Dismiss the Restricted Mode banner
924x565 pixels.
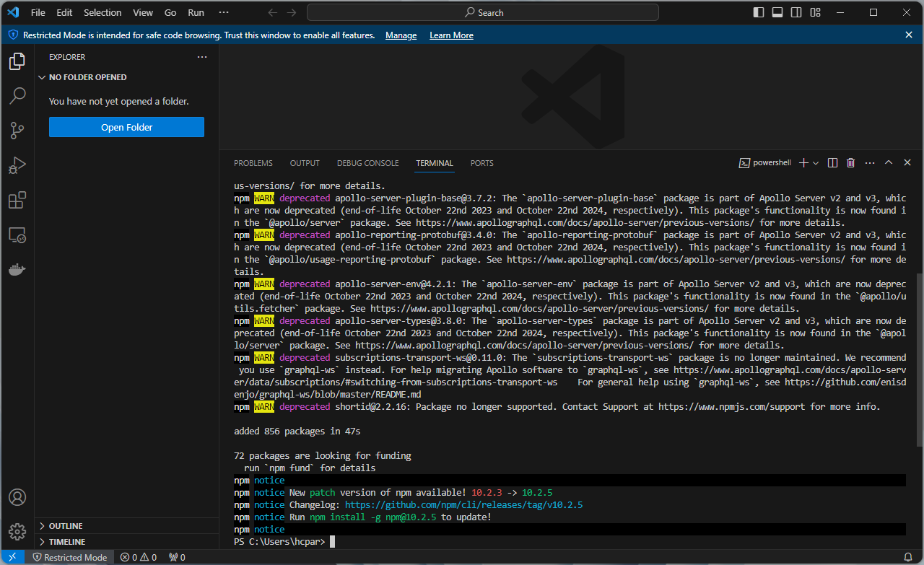click(x=909, y=35)
